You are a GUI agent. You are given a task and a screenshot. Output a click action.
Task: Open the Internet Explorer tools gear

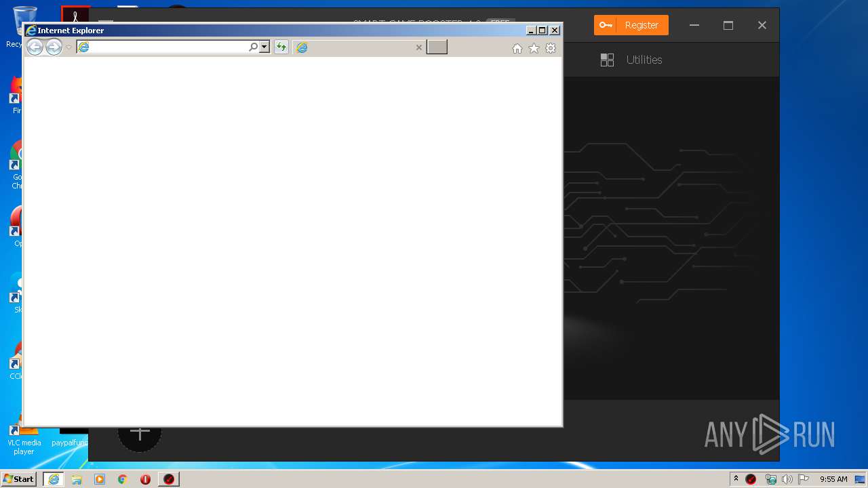[551, 48]
